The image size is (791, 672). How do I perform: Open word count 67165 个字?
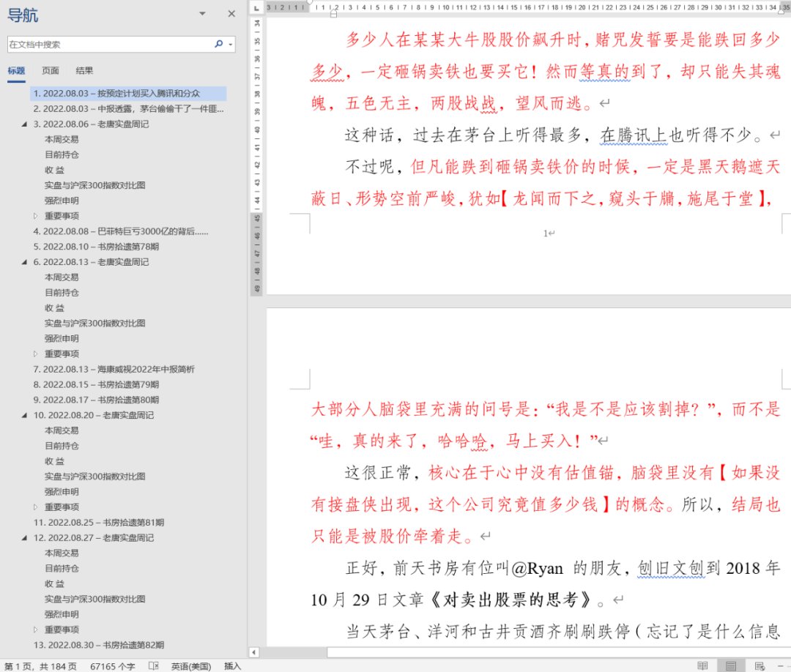tap(113, 666)
